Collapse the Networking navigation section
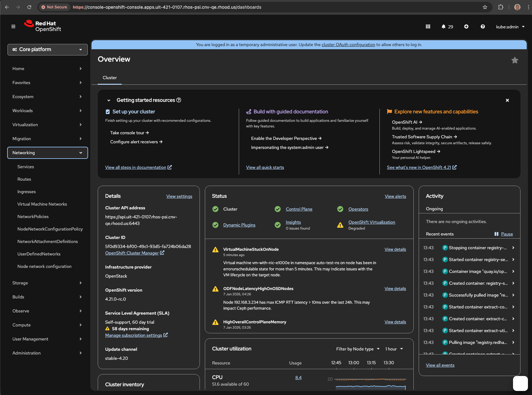Image resolution: width=532 pixels, height=395 pixels. click(x=48, y=153)
